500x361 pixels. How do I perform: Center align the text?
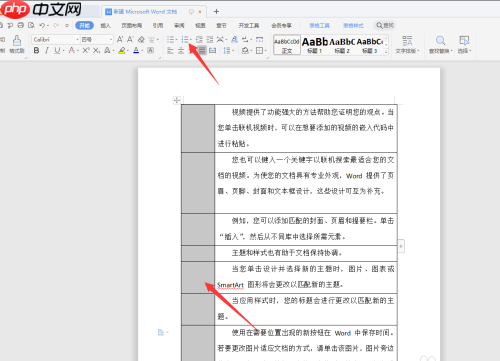pos(181,50)
